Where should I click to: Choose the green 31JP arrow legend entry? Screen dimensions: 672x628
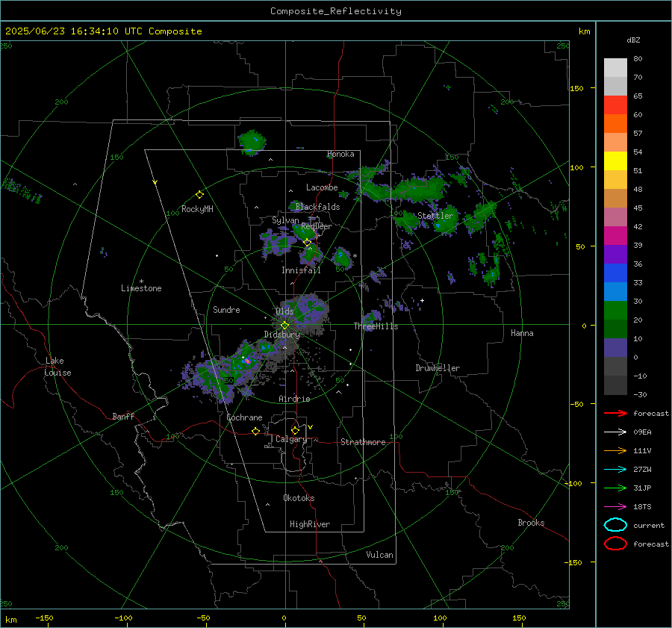point(615,488)
